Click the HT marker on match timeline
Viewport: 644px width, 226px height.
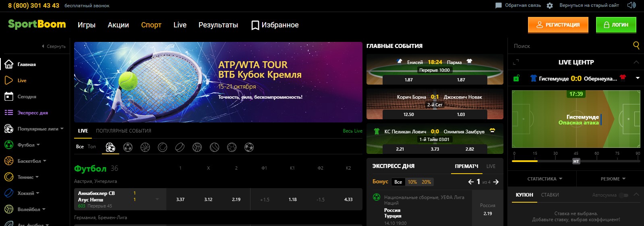[x=576, y=161]
